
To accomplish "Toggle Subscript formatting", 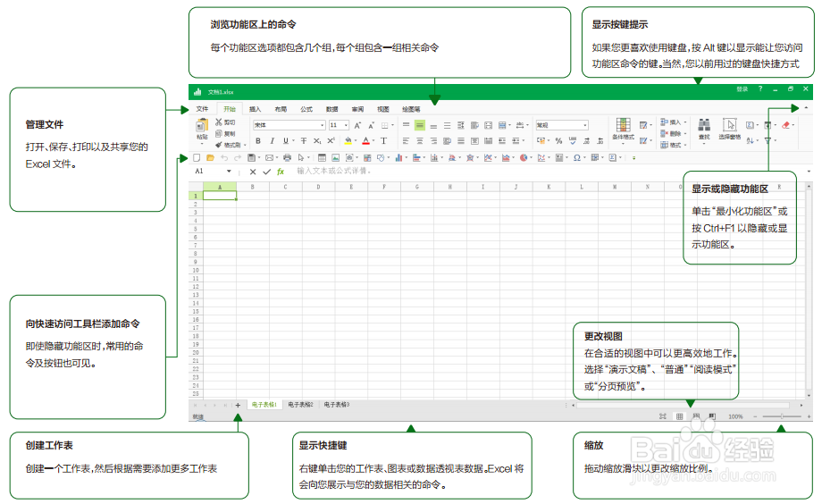I will point(317,141).
